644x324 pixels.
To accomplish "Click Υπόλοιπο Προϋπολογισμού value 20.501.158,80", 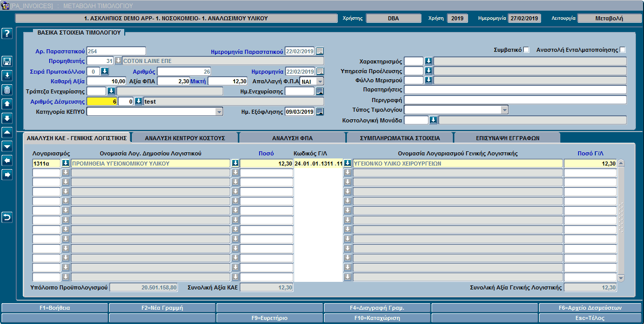I will click(144, 287).
